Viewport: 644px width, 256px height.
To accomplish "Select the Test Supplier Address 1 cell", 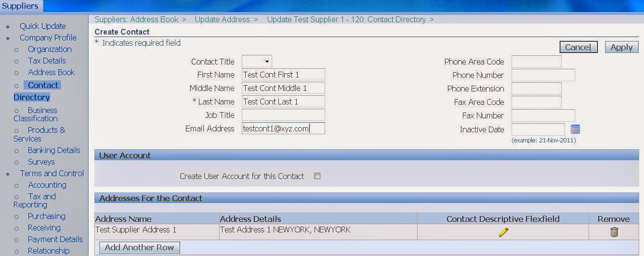I will [x=157, y=232].
